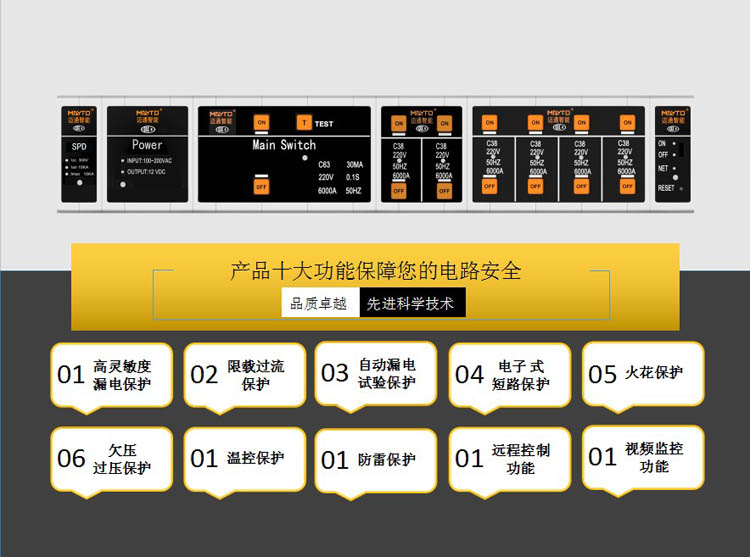Open the 01 高灵敏度漏电保护 feature badge
The width and height of the screenshot is (750, 557).
pyautogui.click(x=111, y=375)
